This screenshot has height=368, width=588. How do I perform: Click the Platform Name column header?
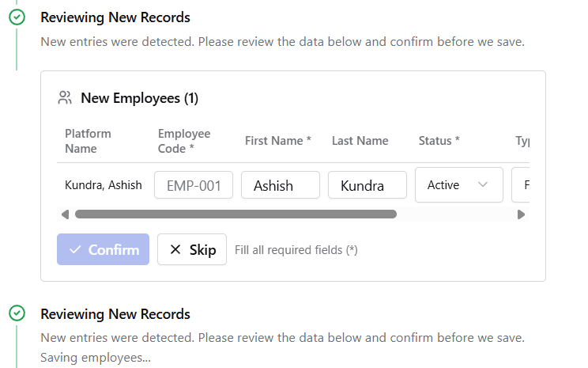coord(88,141)
